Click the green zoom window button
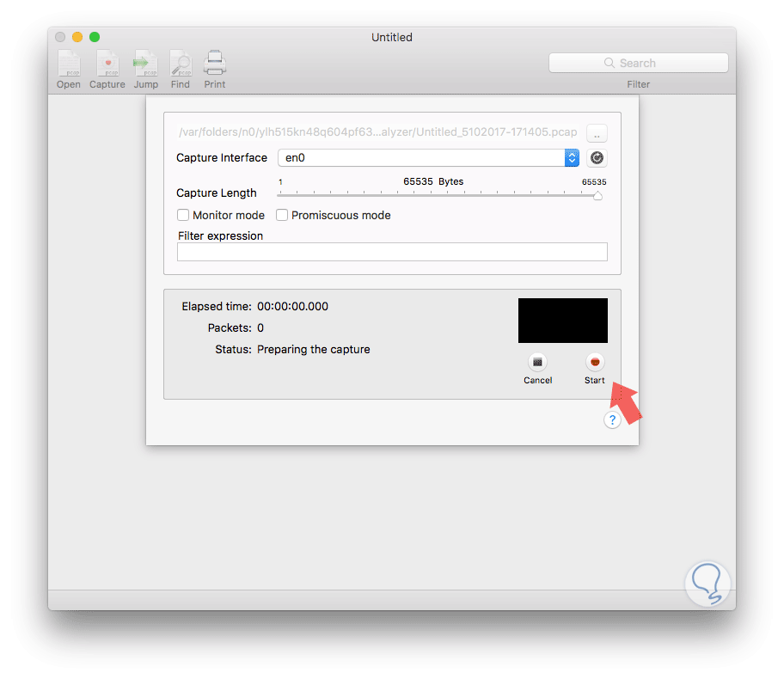The height and width of the screenshot is (679, 784). tap(95, 37)
